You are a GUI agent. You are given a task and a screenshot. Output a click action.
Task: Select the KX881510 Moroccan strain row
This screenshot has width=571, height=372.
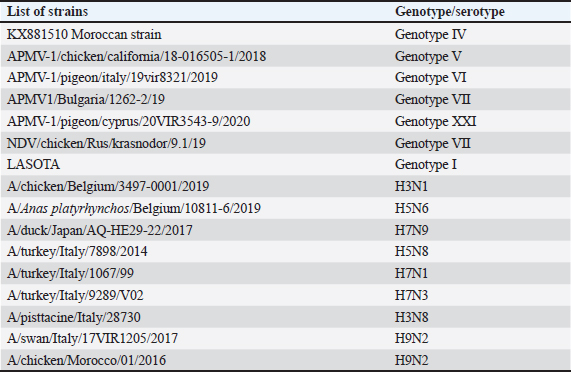pyautogui.click(x=286, y=34)
